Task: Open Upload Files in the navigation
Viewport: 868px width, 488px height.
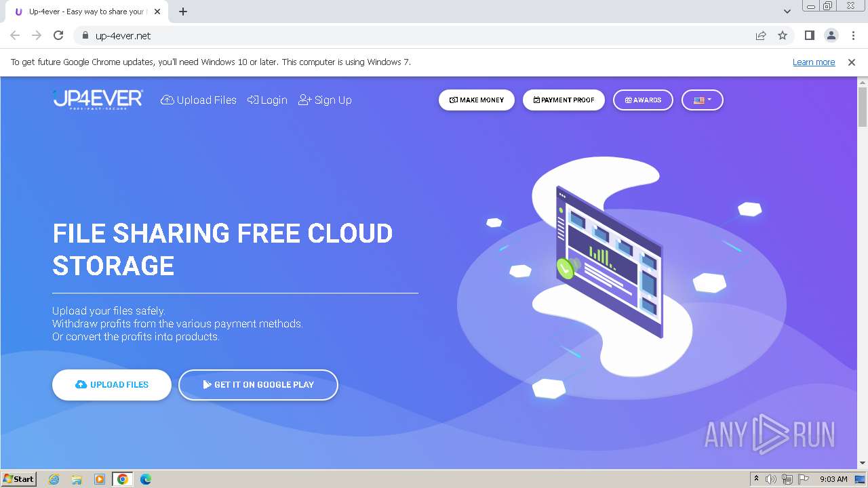Action: tap(199, 100)
